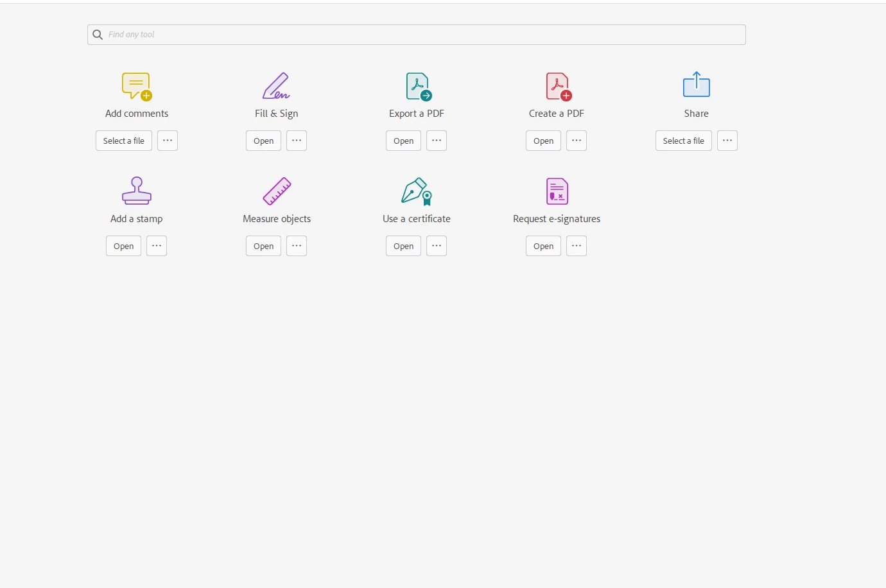Open the Use a certificate tool
This screenshot has width=886, height=588.
[x=403, y=246]
